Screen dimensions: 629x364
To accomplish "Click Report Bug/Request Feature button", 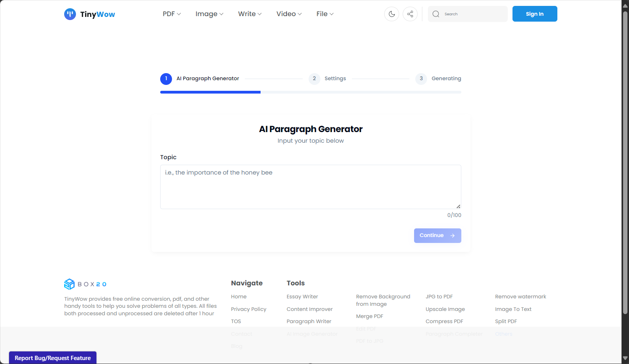I will [x=53, y=358].
